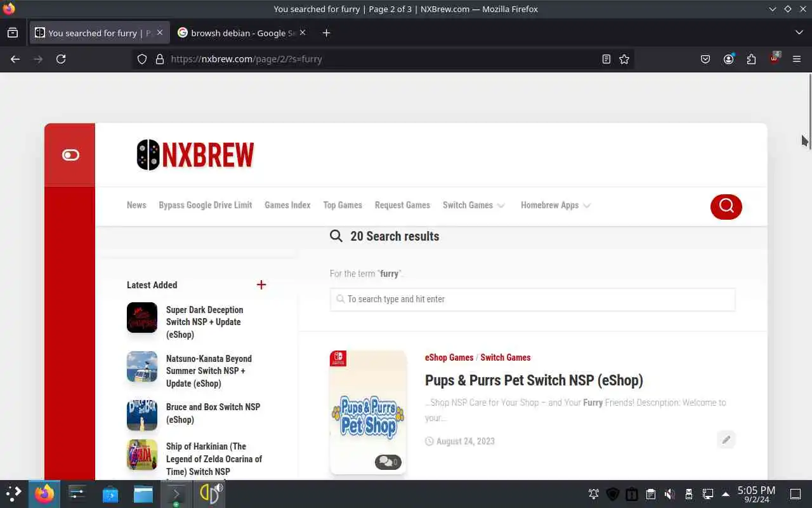
Task: Open Bruce and Box thumbnail
Action: [142, 415]
